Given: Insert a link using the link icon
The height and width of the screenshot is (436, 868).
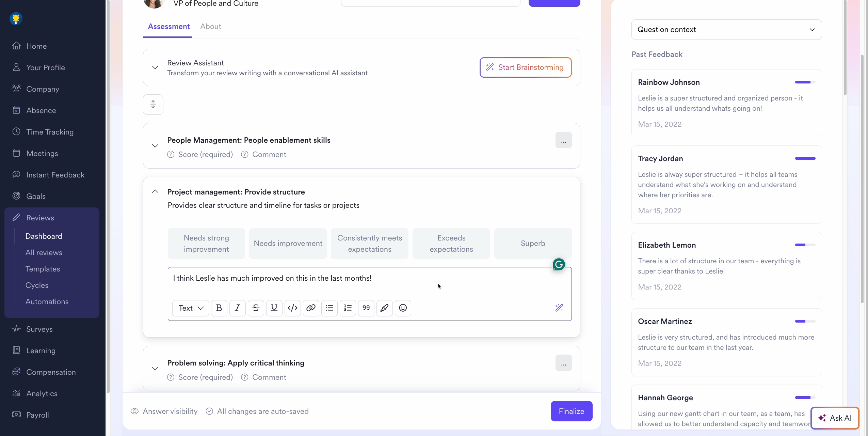Looking at the screenshot, I should tap(311, 308).
